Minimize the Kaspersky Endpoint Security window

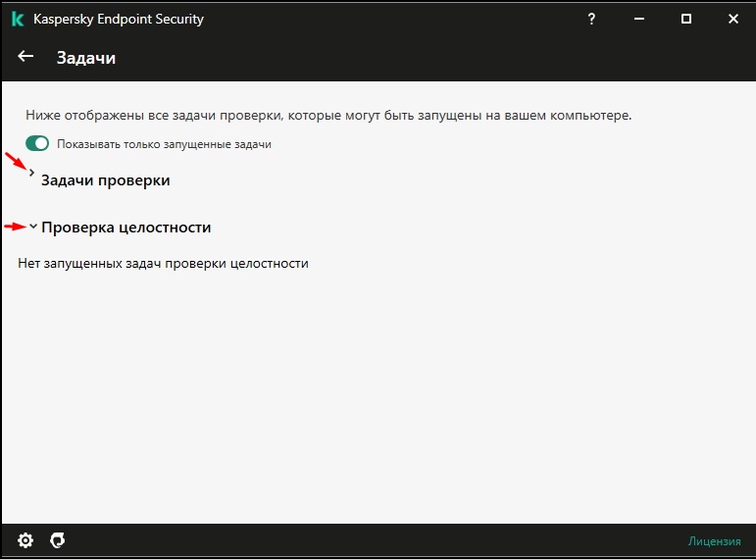pyautogui.click(x=639, y=19)
